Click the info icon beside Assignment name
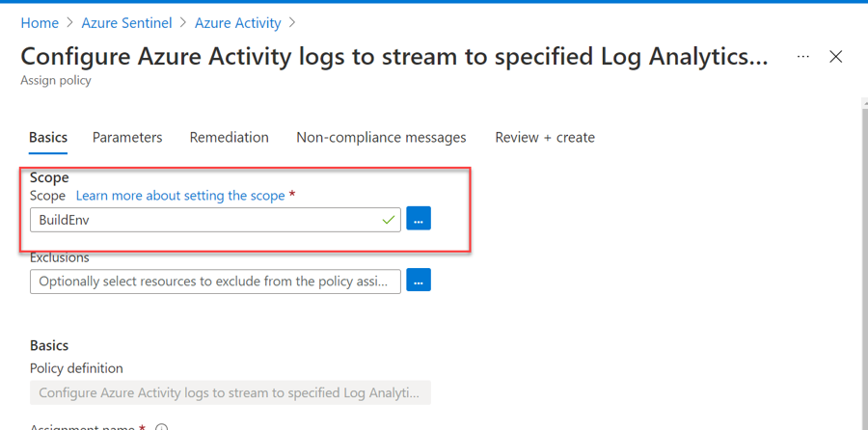 pos(162,427)
